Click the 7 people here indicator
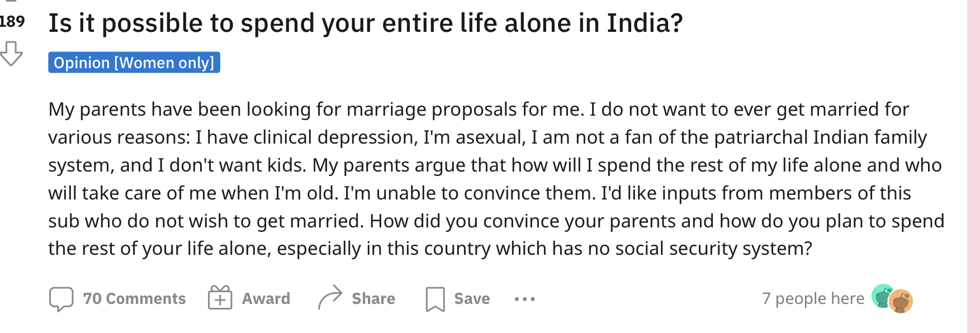This screenshot has width=980, height=333. [813, 299]
